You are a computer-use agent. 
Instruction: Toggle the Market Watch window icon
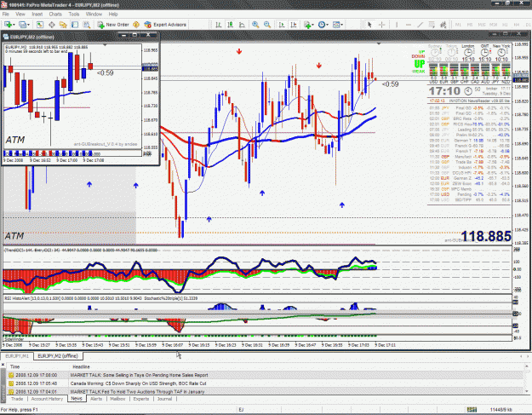(x=40, y=25)
